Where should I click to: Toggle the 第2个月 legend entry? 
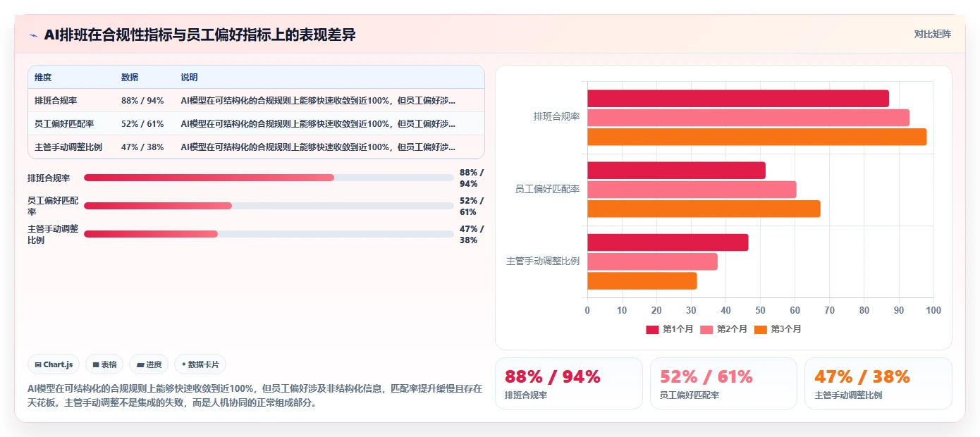point(723,329)
